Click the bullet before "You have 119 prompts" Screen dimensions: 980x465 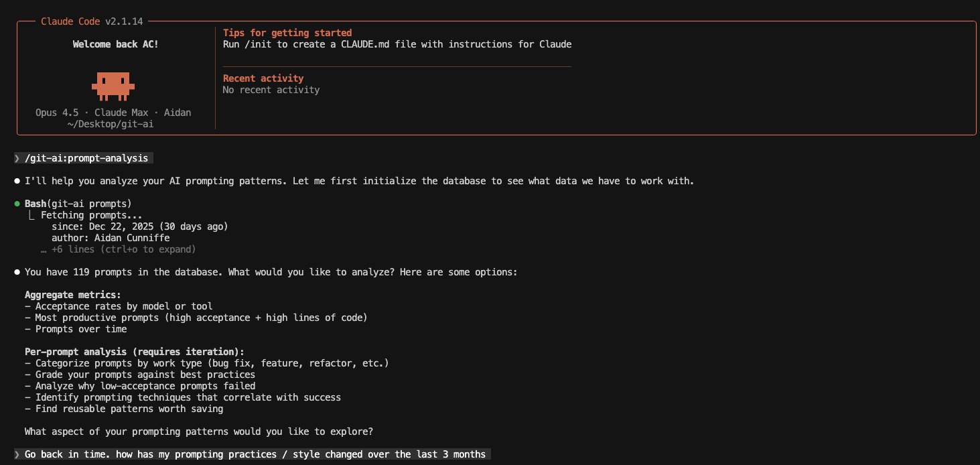[x=17, y=272]
